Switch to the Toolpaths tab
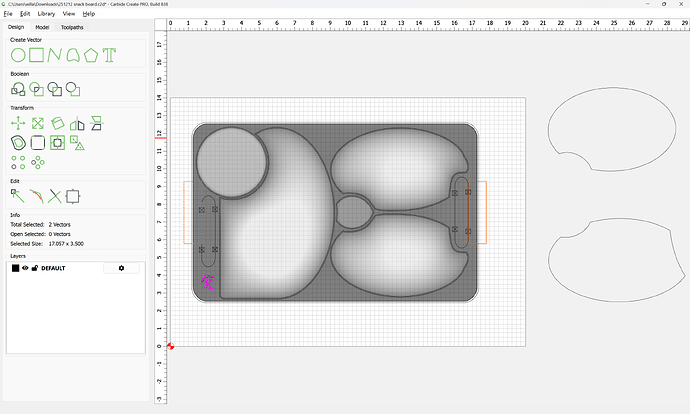The image size is (690, 414). point(73,27)
